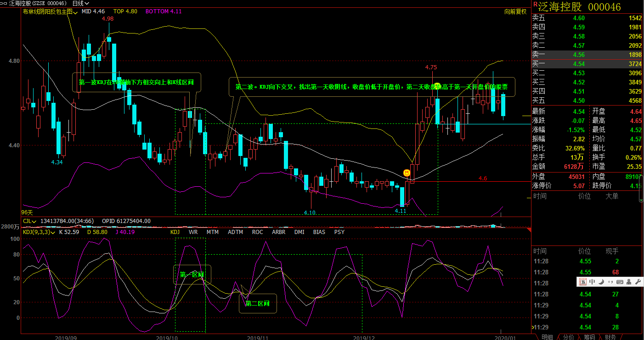Select the MTM indicator
The height and width of the screenshot is (340, 644).
212,232
